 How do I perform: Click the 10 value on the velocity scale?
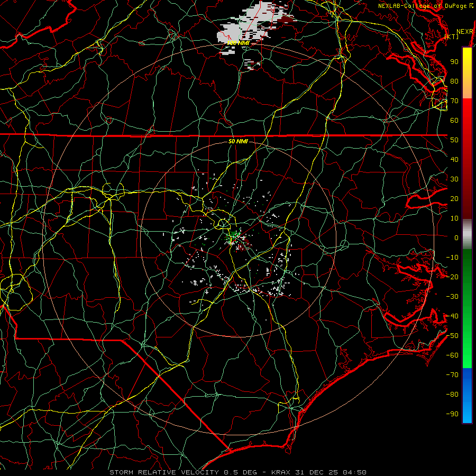(x=454, y=218)
